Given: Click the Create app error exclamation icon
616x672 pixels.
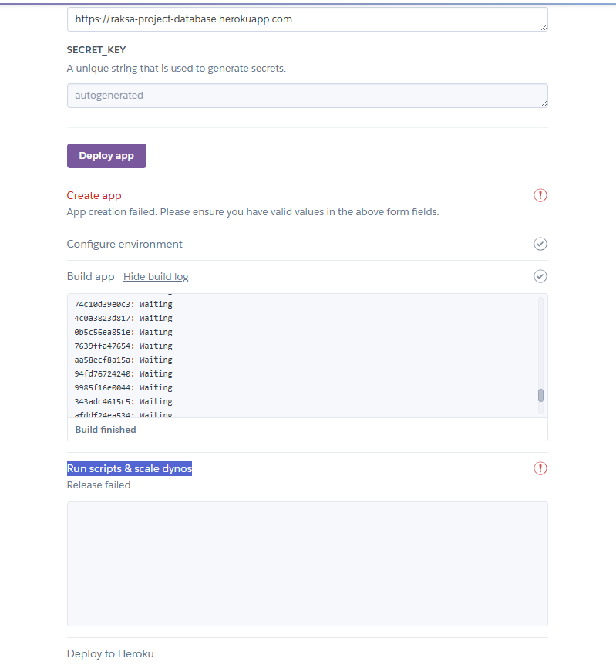Looking at the screenshot, I should pos(540,195).
